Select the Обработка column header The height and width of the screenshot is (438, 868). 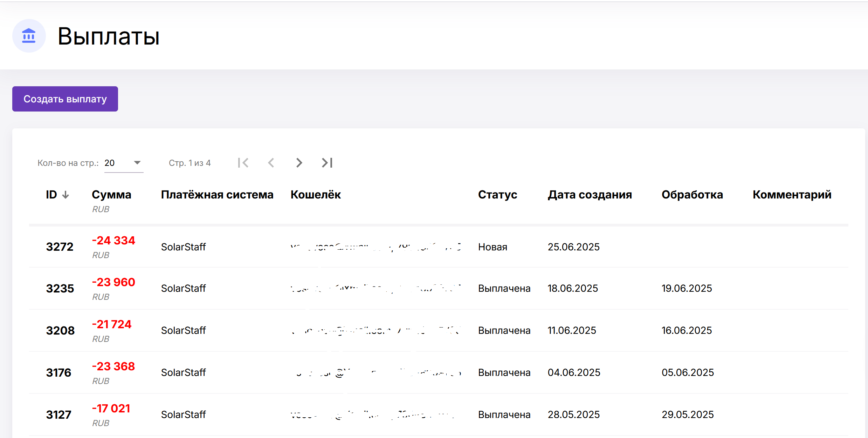[692, 195]
